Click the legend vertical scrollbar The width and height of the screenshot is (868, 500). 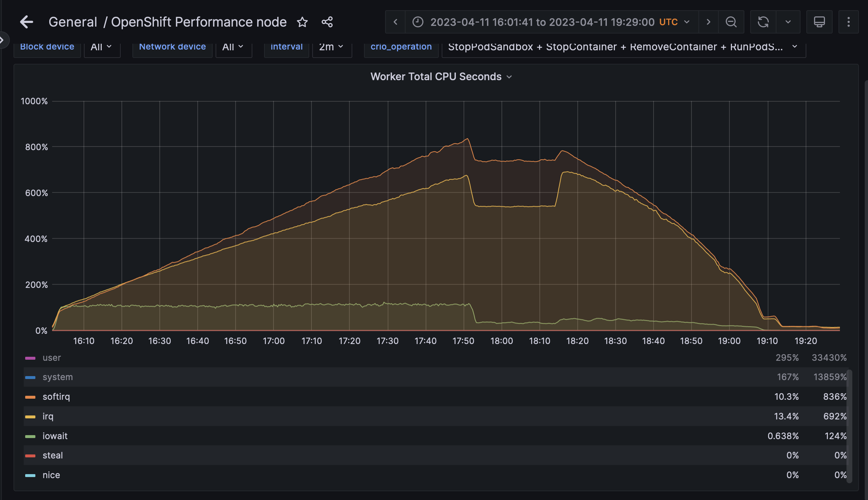click(849, 426)
